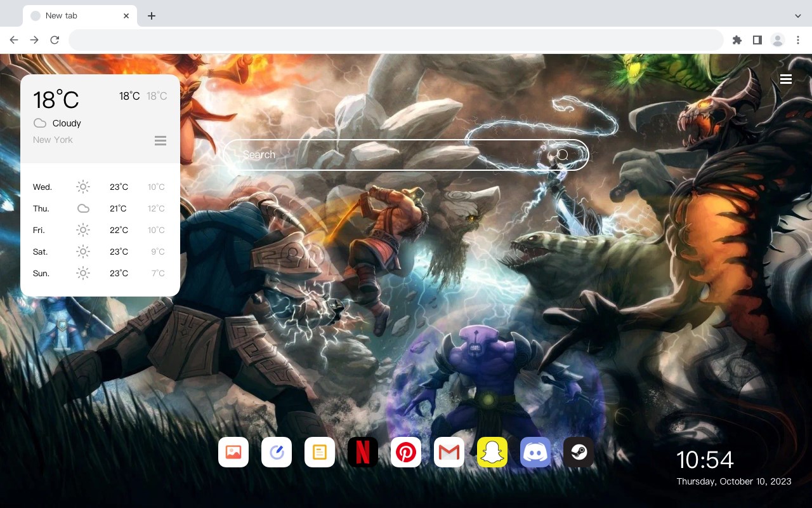The width and height of the screenshot is (812, 508).
Task: Click Sunday's low of 7°C
Action: [158, 273]
